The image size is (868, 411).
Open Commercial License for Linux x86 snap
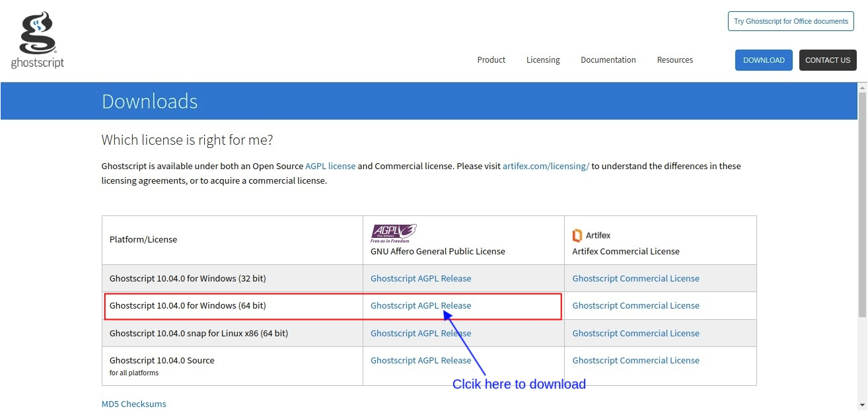635,333
